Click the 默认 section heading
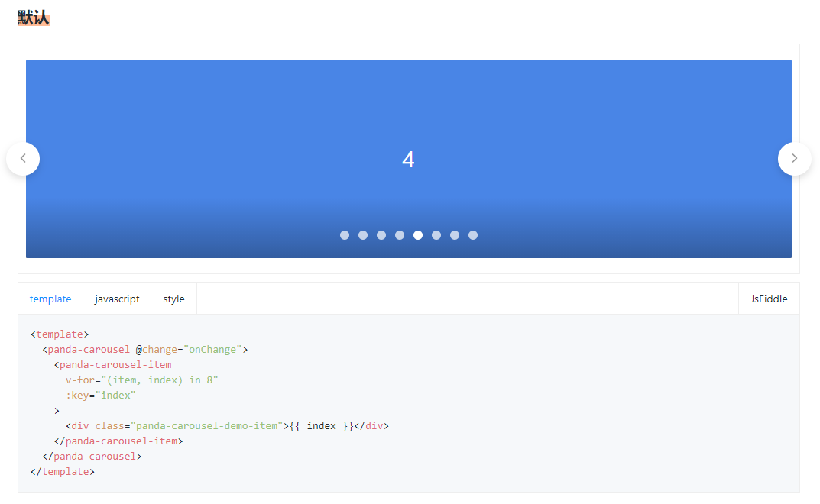Screen dimensions: 820x504 (x=34, y=18)
